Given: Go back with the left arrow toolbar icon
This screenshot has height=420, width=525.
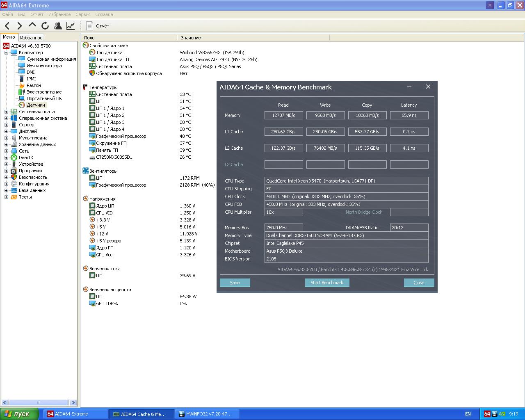Looking at the screenshot, I should (7, 26).
